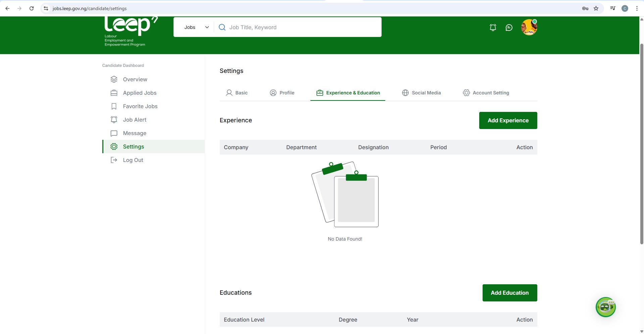Switch to the Basic tab
This screenshot has width=644, height=334.
[237, 93]
